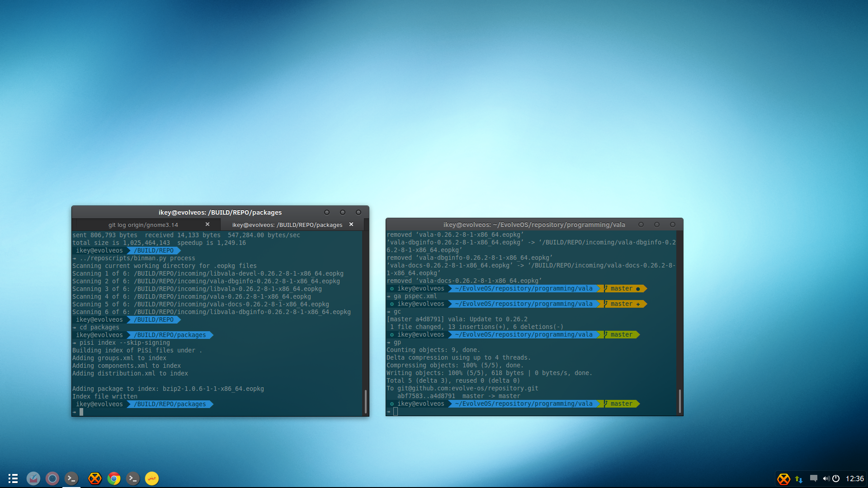Select the ikey@evolveos: /BUILD/REPO/packages tab
Screen dimensions: 868x488
tap(287, 225)
